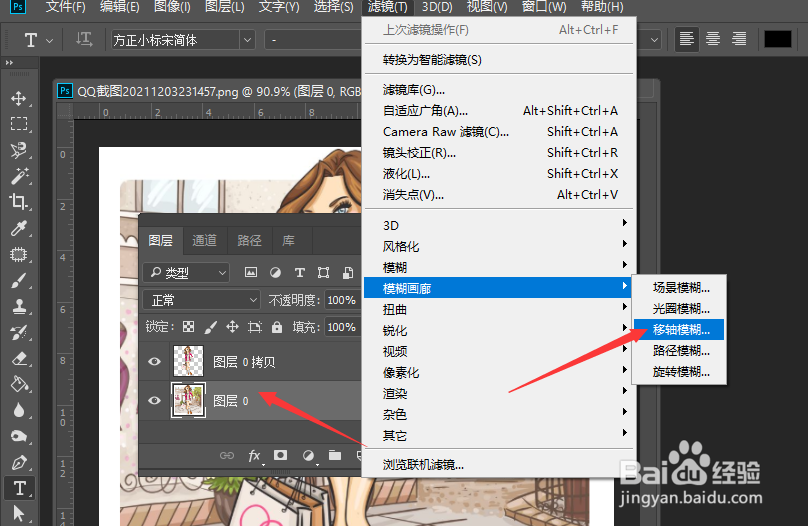Image resolution: width=808 pixels, height=526 pixels.
Task: Hide the 图层 0 layer
Action: [154, 400]
